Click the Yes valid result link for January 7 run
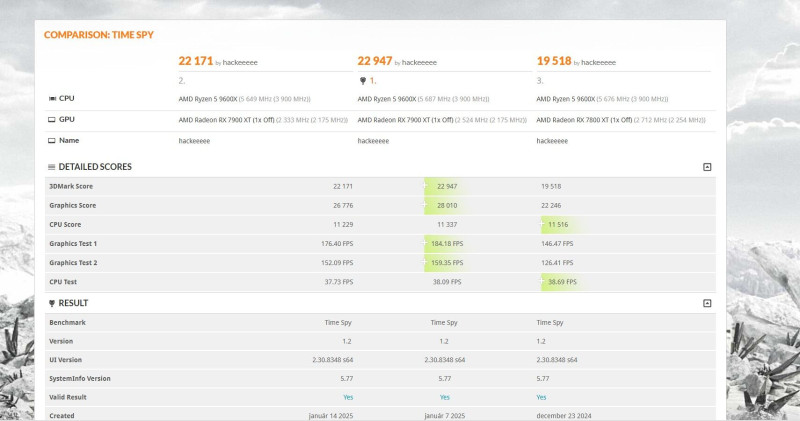This screenshot has width=800, height=421. pos(444,397)
